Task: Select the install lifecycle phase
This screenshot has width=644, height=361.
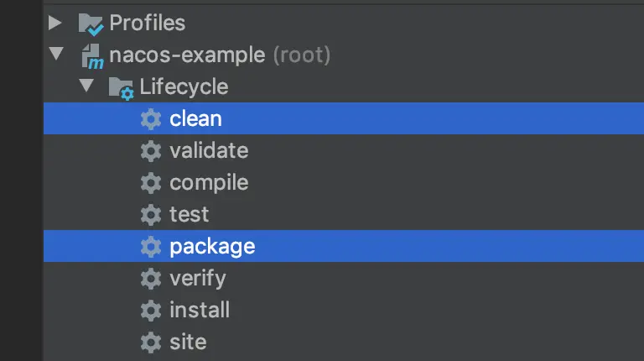Action: pos(200,310)
